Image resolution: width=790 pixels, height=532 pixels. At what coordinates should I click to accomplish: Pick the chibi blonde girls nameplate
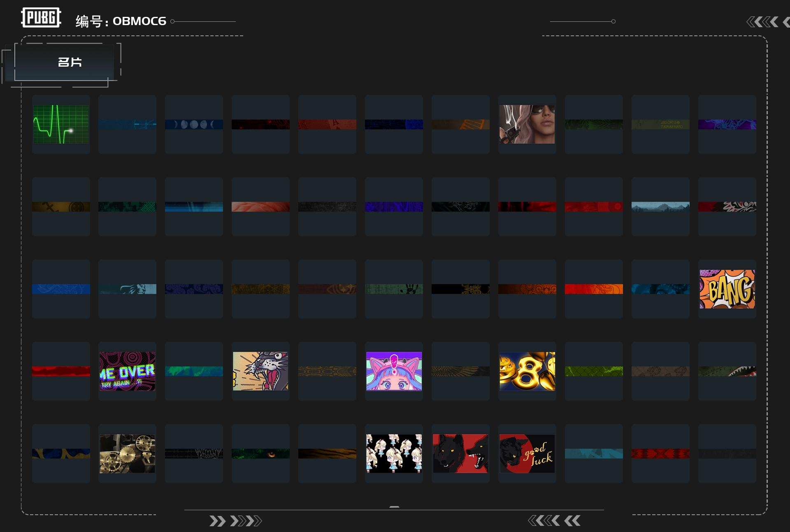(x=394, y=453)
